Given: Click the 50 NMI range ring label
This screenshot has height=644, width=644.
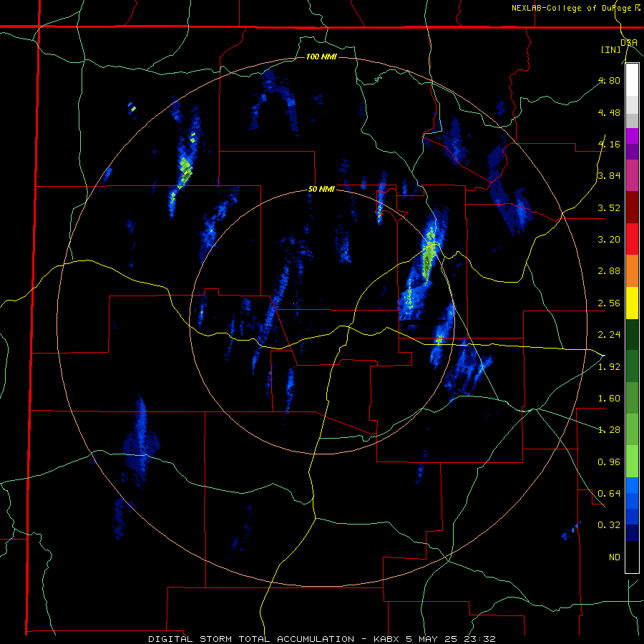Looking at the screenshot, I should [x=321, y=190].
